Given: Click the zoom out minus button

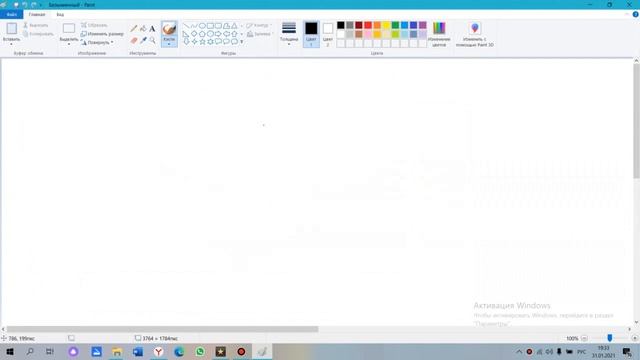Looking at the screenshot, I should click(584, 338).
